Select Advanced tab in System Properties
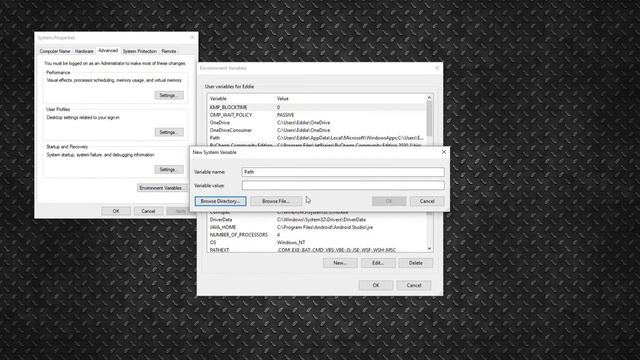The height and width of the screenshot is (360, 640). click(108, 51)
